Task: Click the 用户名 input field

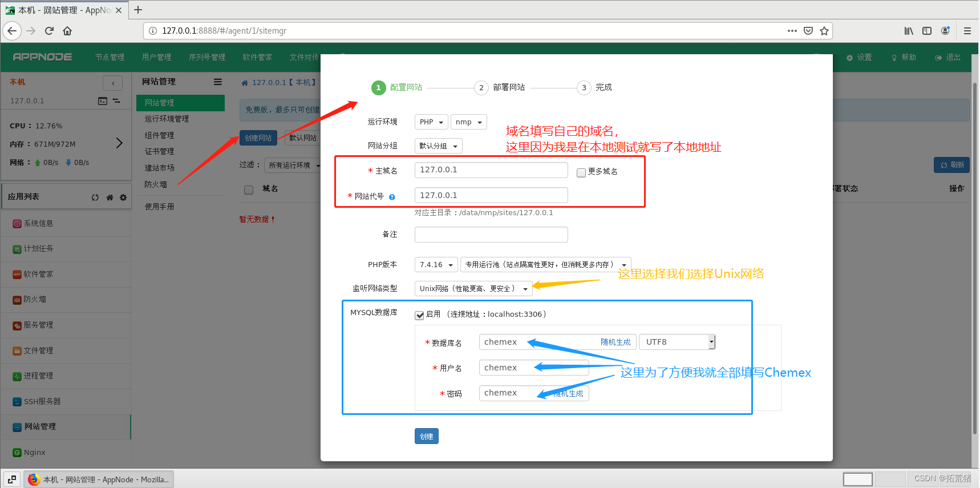Action: coord(534,368)
